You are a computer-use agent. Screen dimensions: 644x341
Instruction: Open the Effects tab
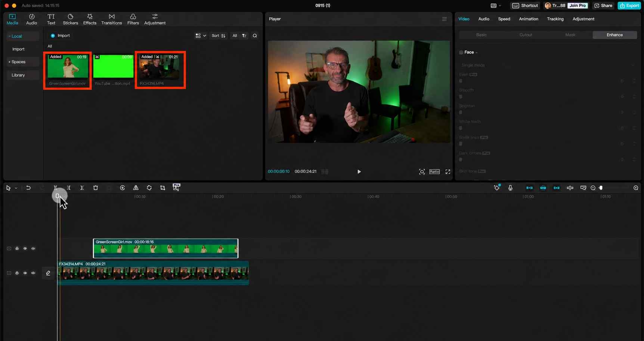click(90, 19)
